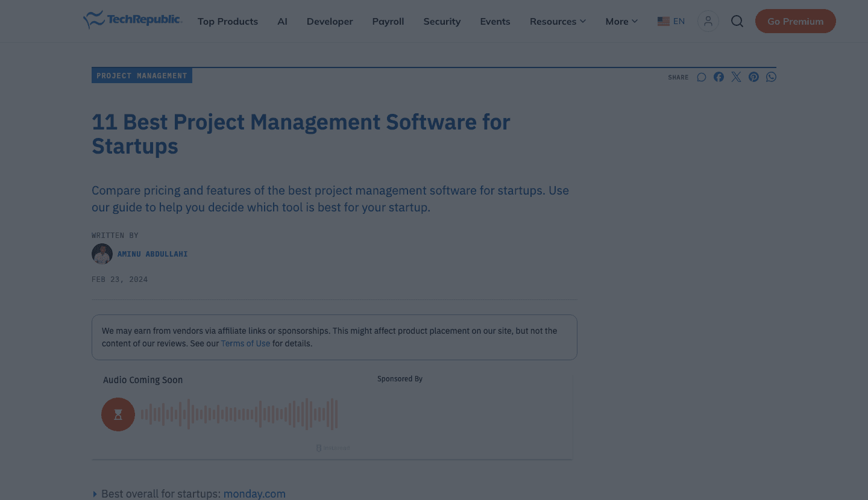
Task: Share article on Pinterest
Action: (753, 77)
